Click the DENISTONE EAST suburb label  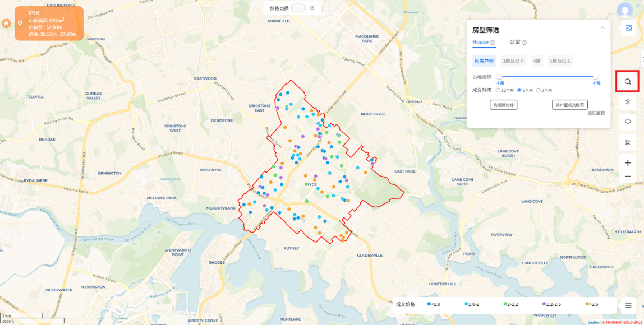point(260,108)
